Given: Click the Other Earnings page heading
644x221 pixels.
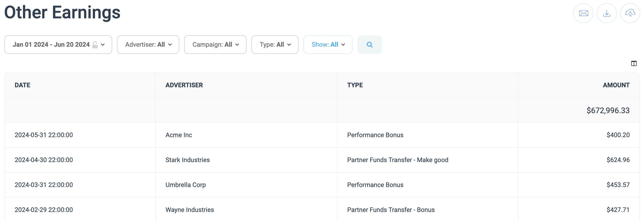Looking at the screenshot, I should (62, 12).
